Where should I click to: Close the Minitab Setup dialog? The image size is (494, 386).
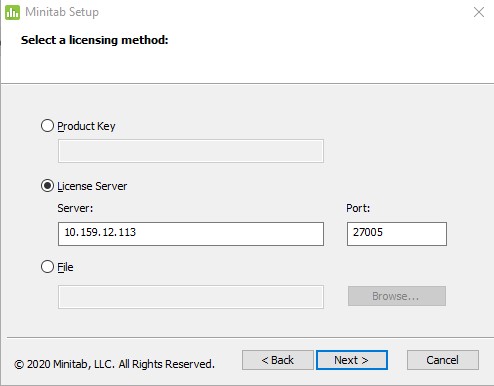click(x=479, y=12)
